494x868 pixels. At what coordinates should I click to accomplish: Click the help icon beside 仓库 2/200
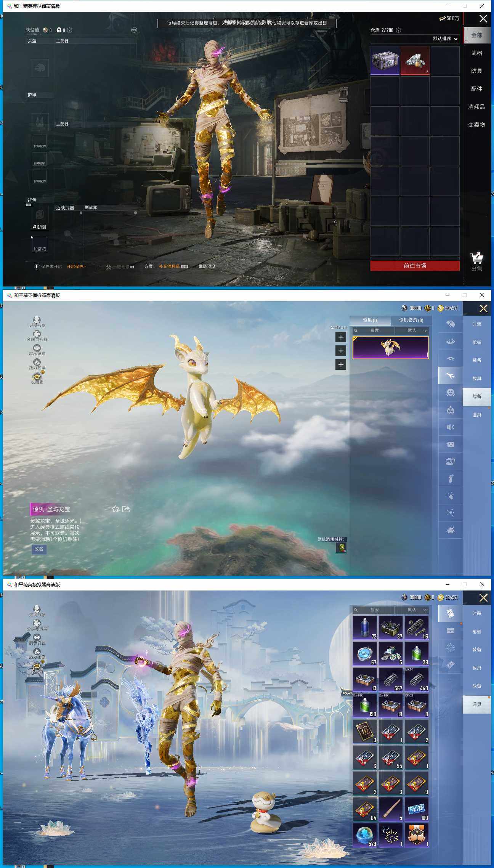(x=398, y=30)
